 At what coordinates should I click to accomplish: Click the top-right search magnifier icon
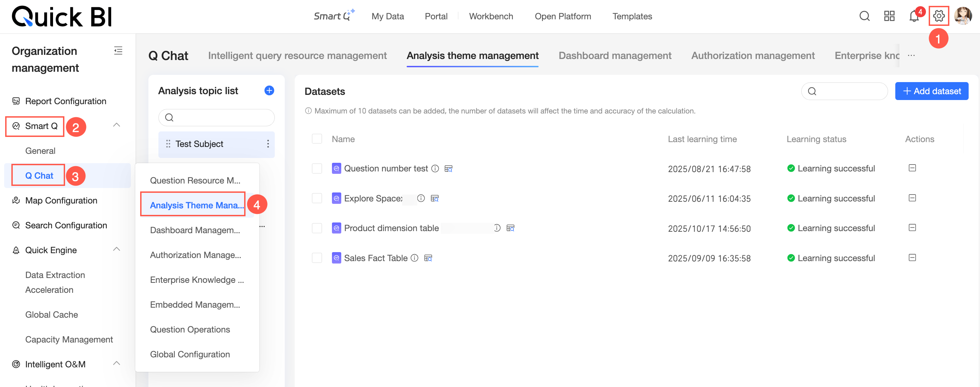[864, 16]
